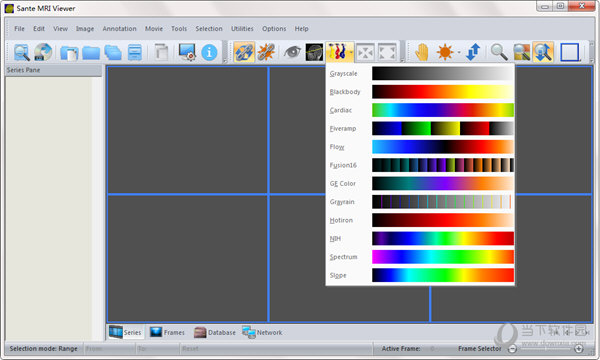Screen dimensions: 600x360
Task: Click the Selection mode: Range status text
Action: [44, 349]
